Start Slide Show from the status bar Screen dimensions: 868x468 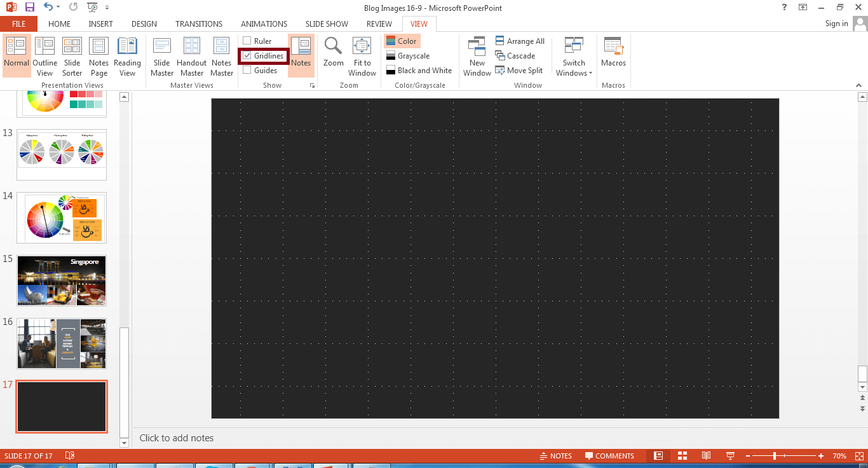point(730,455)
